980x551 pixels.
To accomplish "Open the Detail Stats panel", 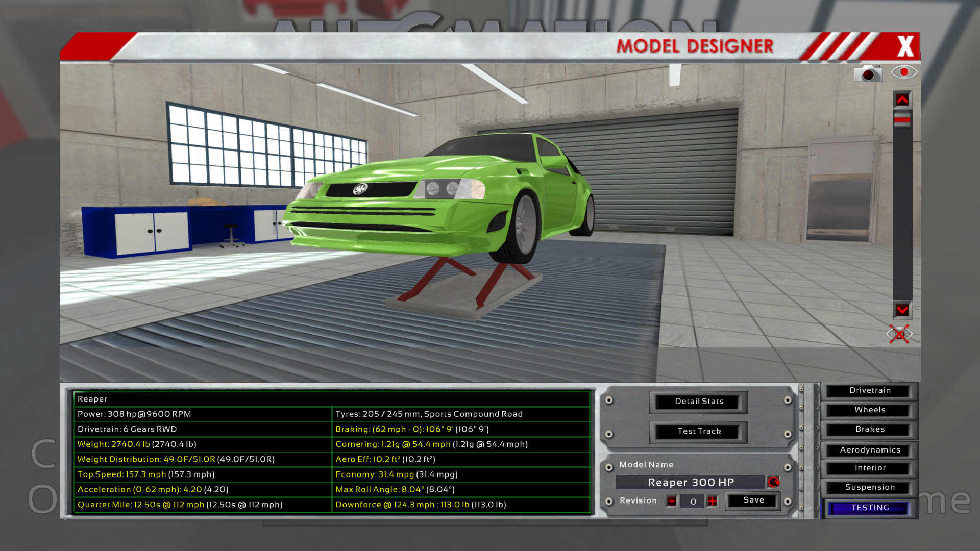I will [x=699, y=402].
